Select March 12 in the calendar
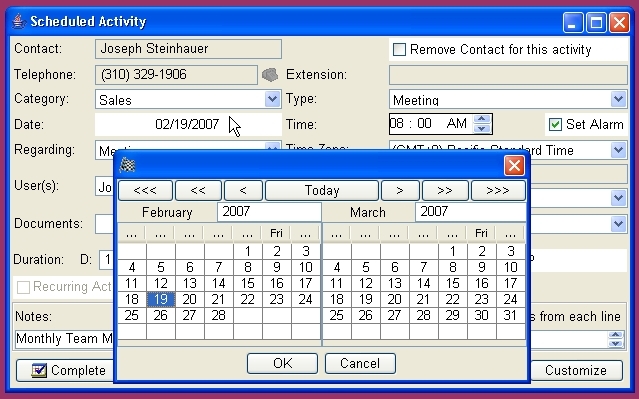Viewport: 639px width, 399px height. pyautogui.click(x=366, y=283)
